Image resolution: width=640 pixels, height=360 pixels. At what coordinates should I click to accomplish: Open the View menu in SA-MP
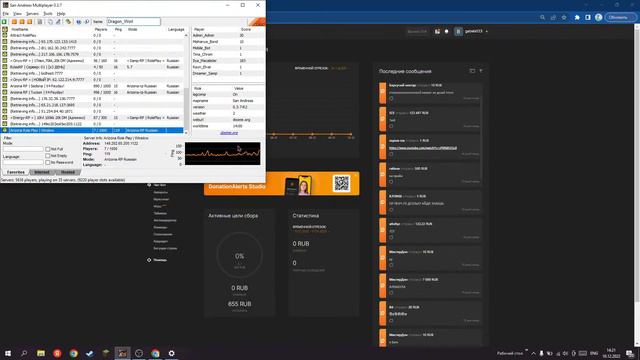click(x=17, y=14)
